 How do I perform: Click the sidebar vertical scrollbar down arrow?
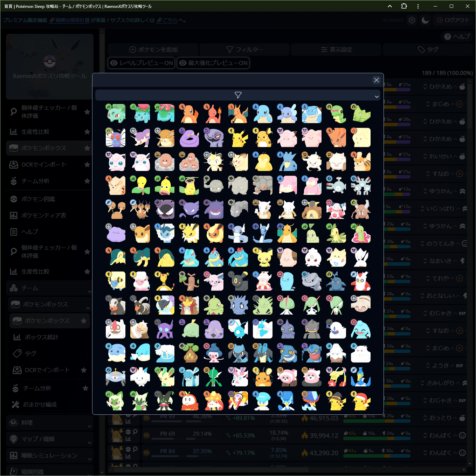click(102, 472)
